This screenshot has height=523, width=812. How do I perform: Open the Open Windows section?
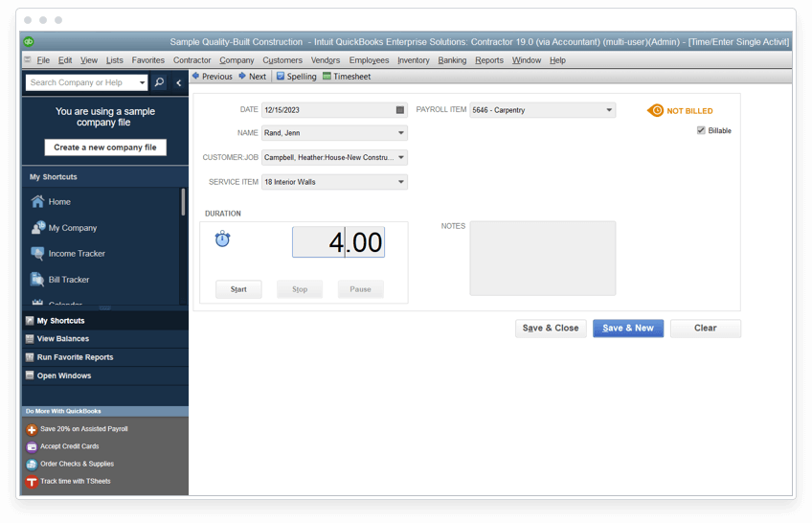click(x=105, y=375)
